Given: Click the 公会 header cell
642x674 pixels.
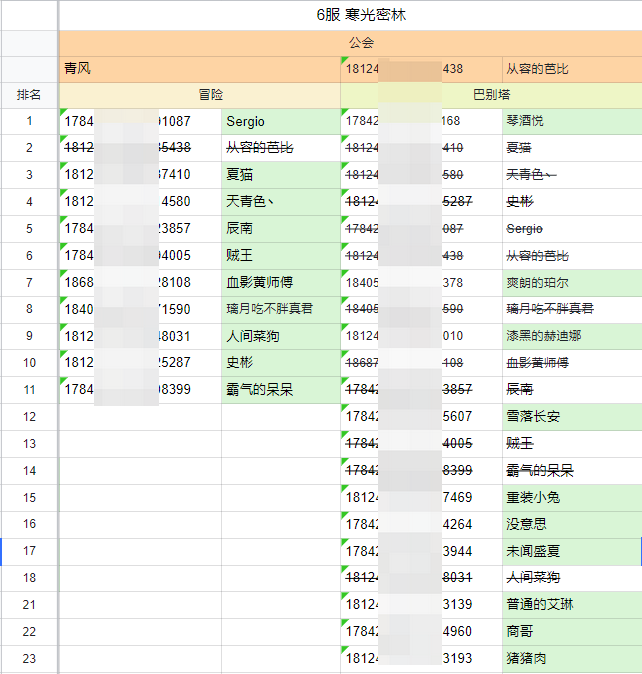Looking at the screenshot, I should click(x=361, y=43).
